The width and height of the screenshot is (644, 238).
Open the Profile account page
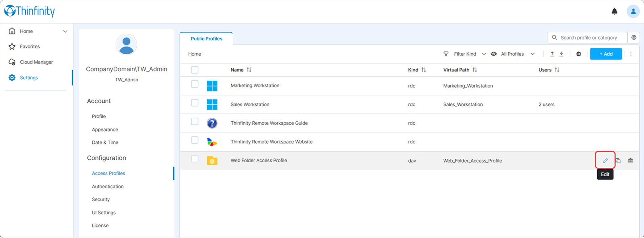coord(99,116)
